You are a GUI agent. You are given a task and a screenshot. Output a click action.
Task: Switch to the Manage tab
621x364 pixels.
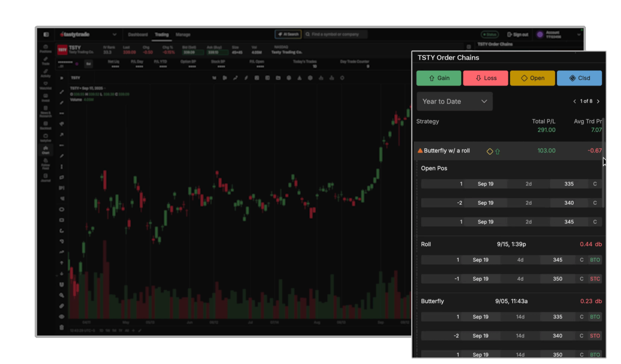click(183, 34)
